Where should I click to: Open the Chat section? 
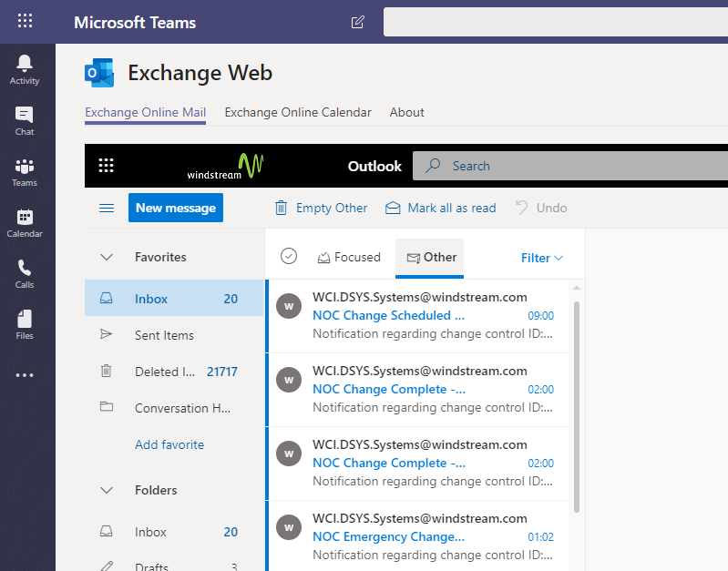[25, 121]
